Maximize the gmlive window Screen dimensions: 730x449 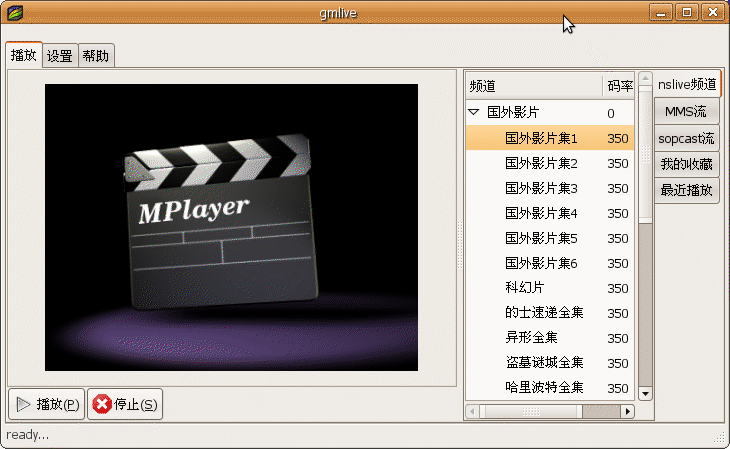coord(687,13)
